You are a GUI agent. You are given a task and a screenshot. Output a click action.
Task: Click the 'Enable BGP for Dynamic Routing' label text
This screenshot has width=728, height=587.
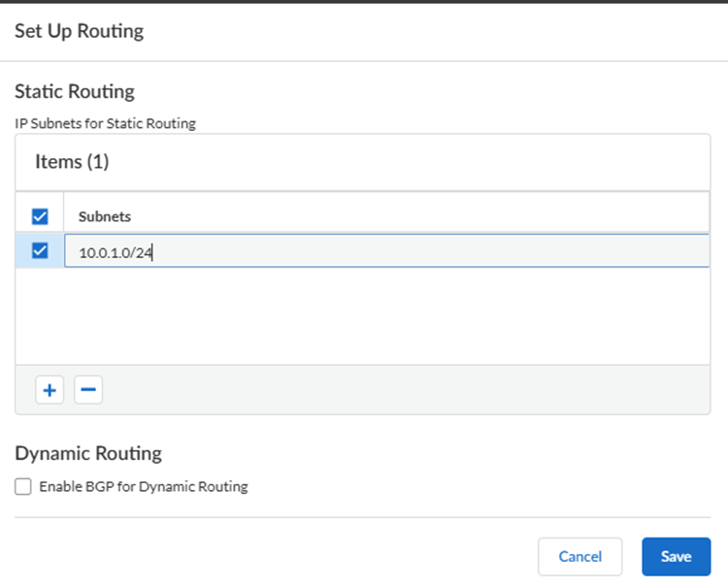[144, 487]
